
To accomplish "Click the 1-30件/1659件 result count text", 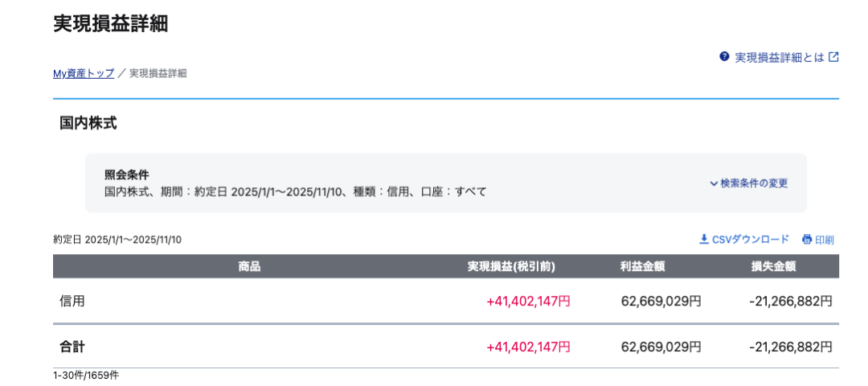I will (x=86, y=376).
